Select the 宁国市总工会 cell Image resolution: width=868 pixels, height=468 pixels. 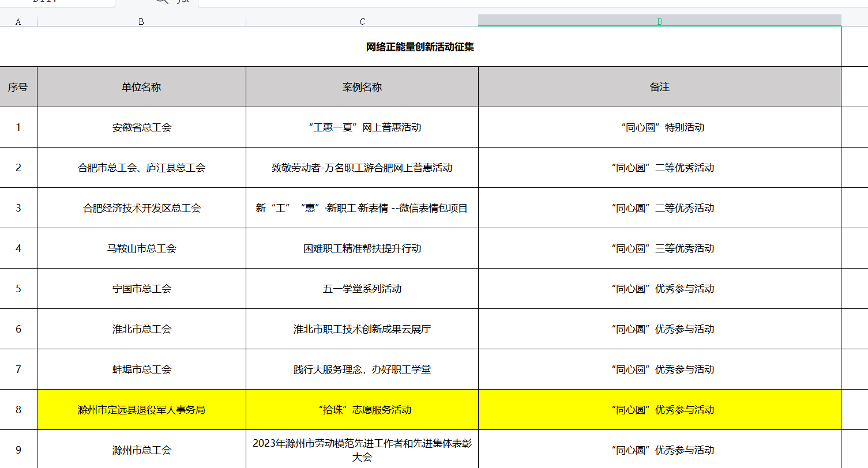[x=141, y=289]
